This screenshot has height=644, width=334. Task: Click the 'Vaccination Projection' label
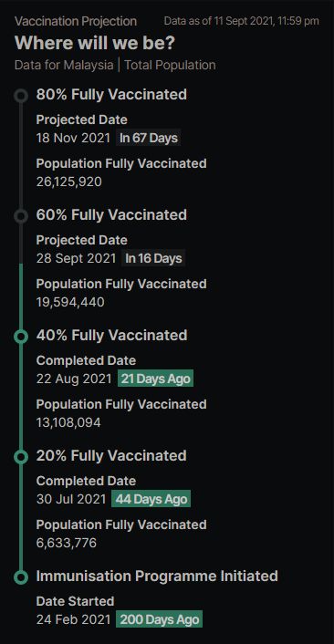(76, 21)
